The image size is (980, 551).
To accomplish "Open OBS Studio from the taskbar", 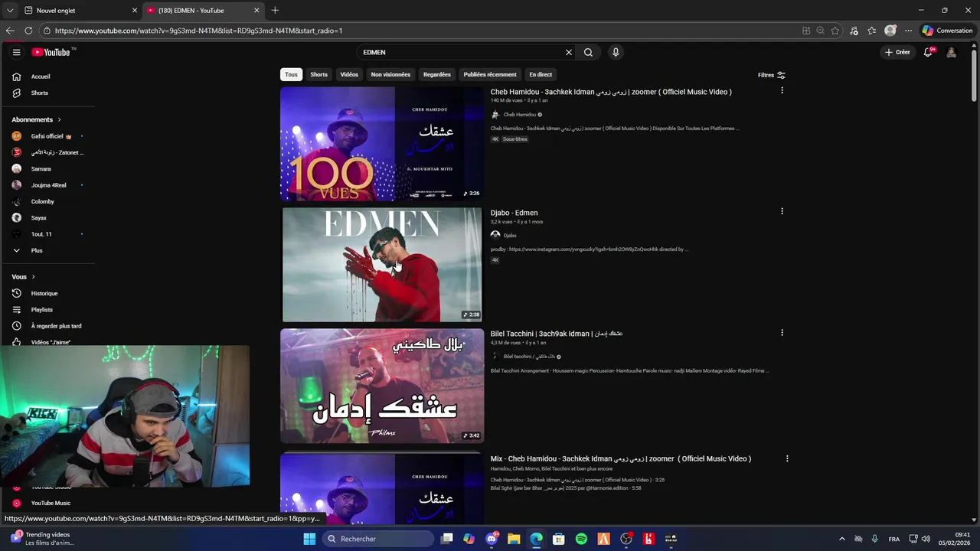I will pyautogui.click(x=626, y=539).
